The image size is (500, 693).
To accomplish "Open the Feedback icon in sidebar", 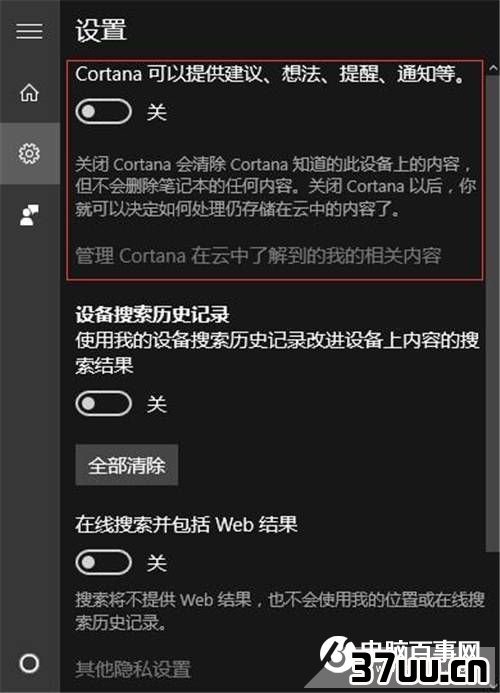I will [29, 215].
